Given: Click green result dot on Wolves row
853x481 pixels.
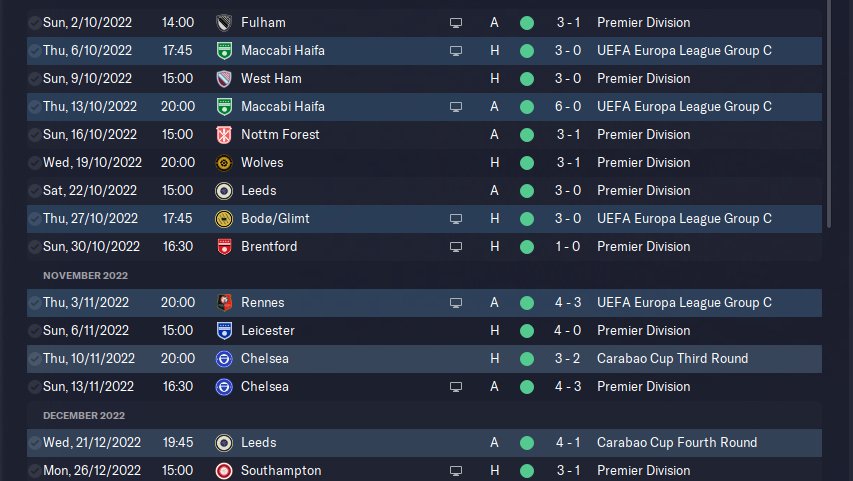Looking at the screenshot, I should tap(527, 162).
